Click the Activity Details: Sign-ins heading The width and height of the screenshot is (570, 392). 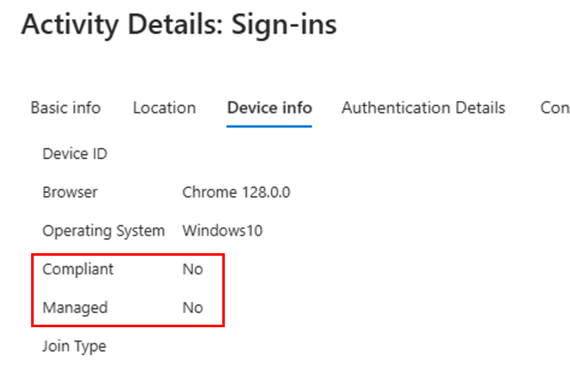178,25
